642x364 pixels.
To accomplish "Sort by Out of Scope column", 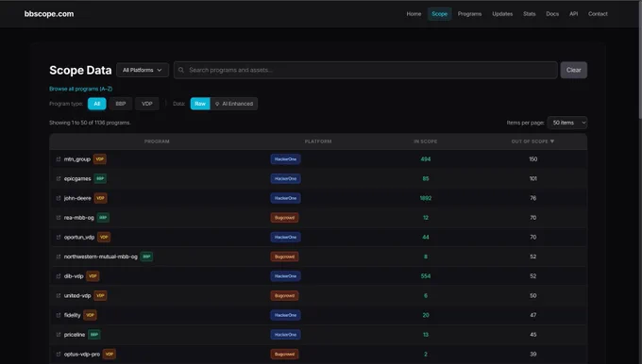I will pos(532,141).
